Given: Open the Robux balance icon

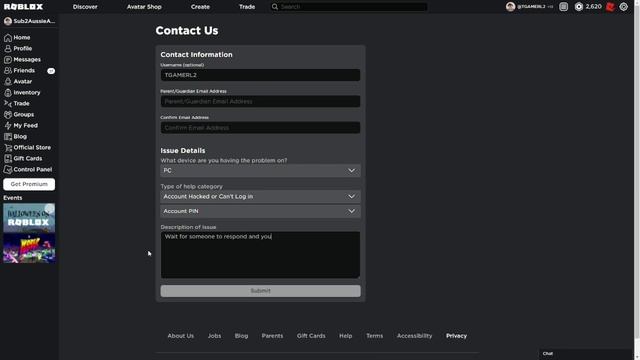Looking at the screenshot, I should click(579, 7).
